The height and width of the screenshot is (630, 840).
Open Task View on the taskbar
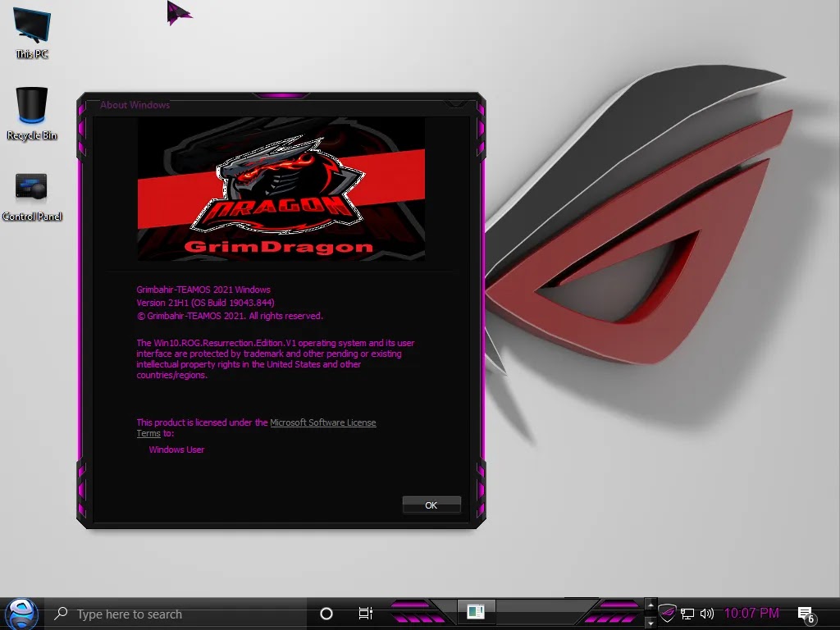(x=365, y=614)
